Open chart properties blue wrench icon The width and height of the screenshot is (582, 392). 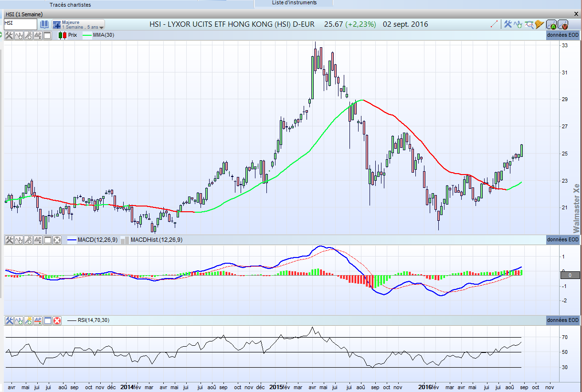[508, 24]
